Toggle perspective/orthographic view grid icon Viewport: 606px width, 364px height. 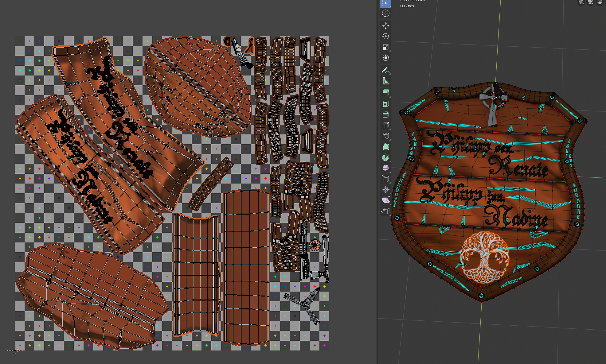[581, 2]
